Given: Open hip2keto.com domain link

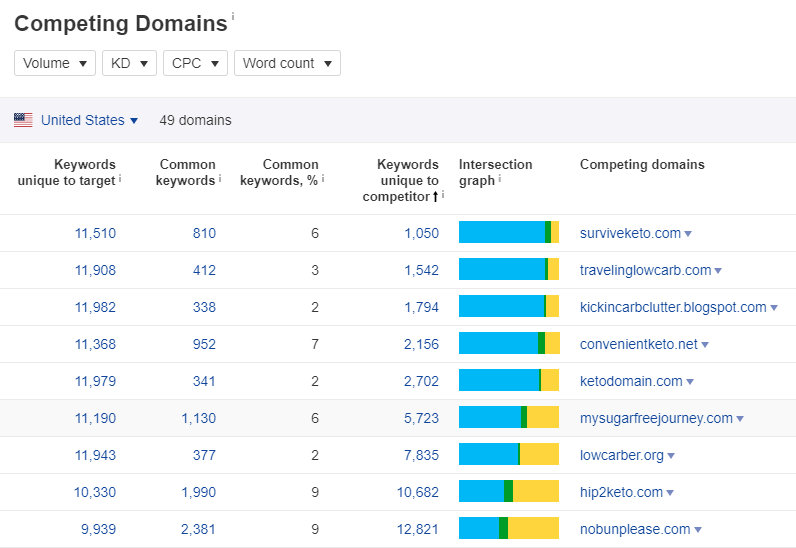Looking at the screenshot, I should [621, 492].
